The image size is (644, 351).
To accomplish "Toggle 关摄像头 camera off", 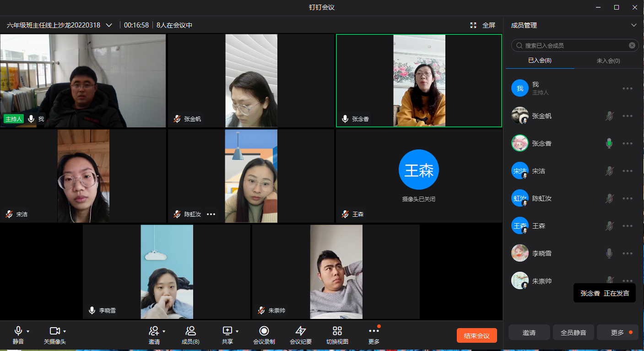I will (x=54, y=331).
